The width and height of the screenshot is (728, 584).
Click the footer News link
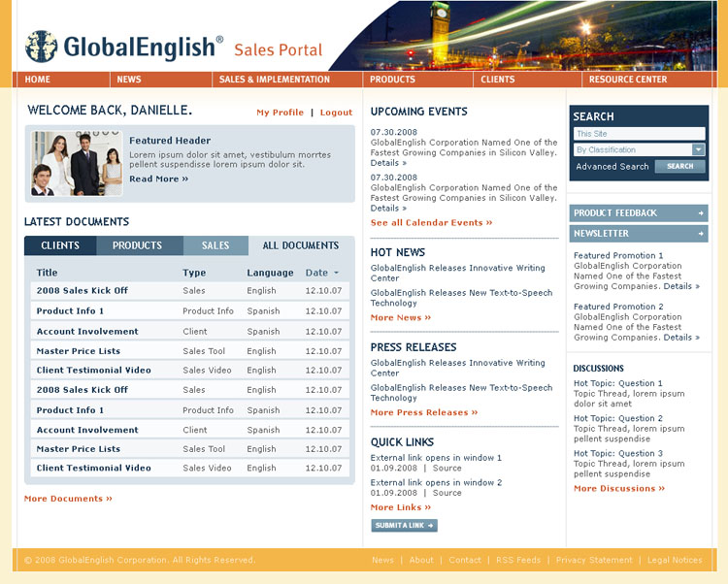pos(382,560)
